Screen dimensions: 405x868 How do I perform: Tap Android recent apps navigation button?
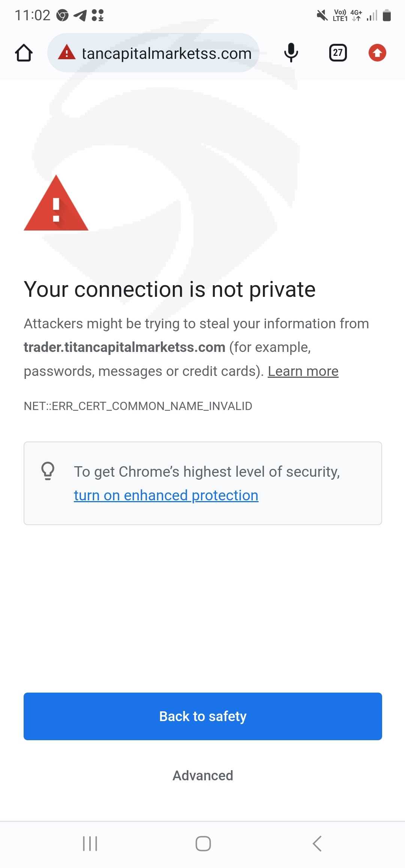coord(90,844)
